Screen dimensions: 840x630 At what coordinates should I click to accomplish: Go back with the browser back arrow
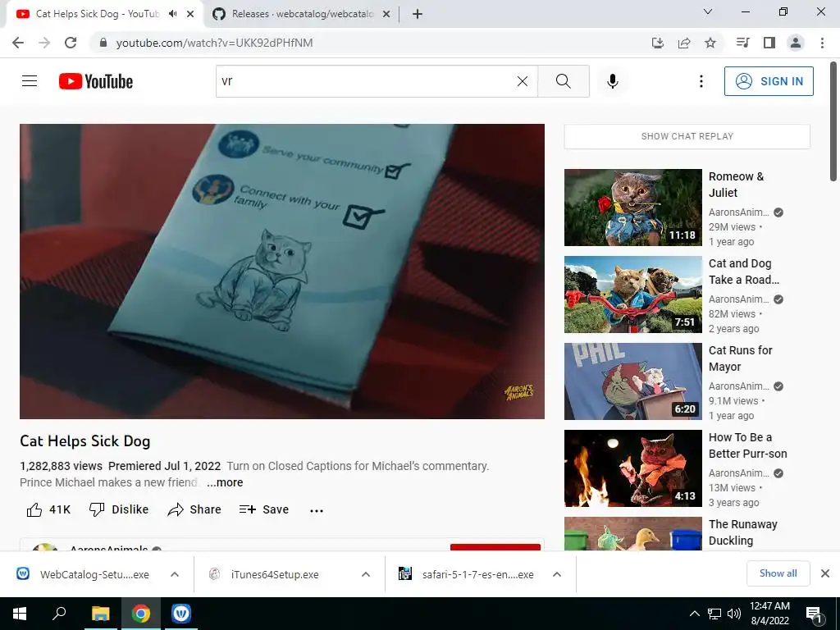tap(18, 43)
